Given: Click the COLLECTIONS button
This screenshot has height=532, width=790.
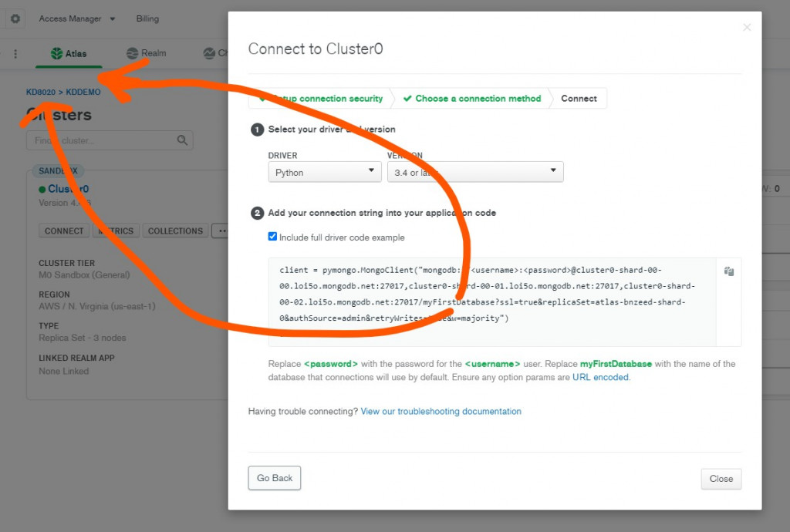Looking at the screenshot, I should (175, 231).
